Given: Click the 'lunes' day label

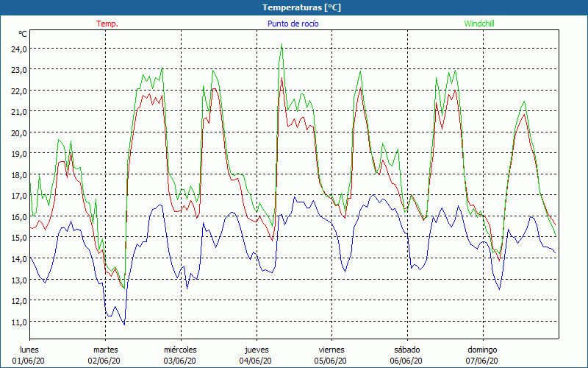Looking at the screenshot, I should [29, 350].
